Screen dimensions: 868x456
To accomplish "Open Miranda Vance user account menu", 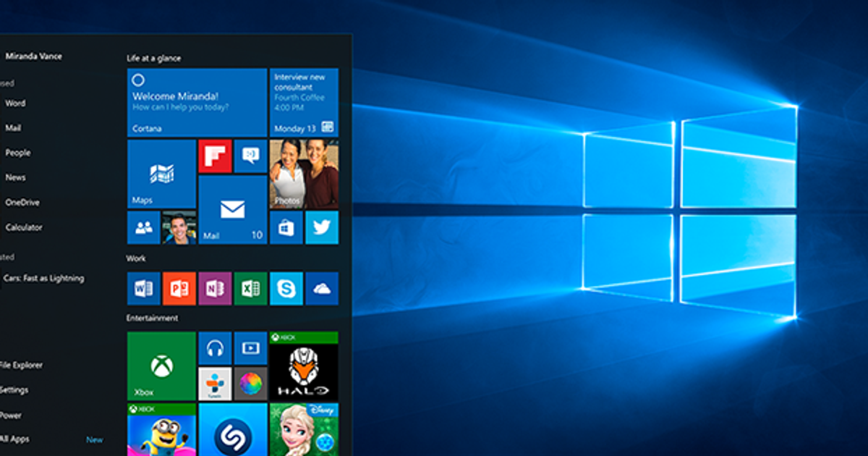I will [33, 56].
